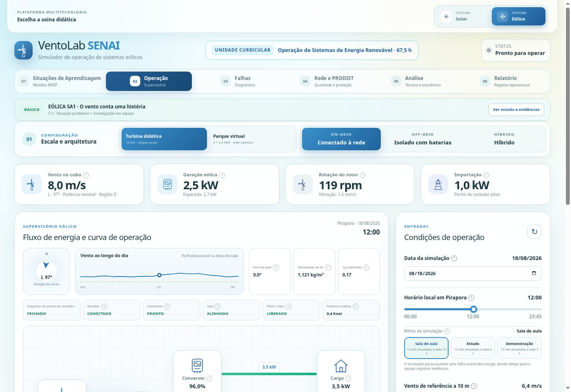Click the noon marker on wind chart

click(159, 275)
